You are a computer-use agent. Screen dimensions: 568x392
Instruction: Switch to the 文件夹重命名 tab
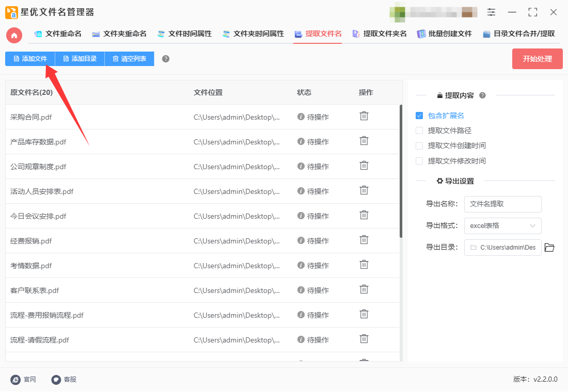click(x=120, y=34)
